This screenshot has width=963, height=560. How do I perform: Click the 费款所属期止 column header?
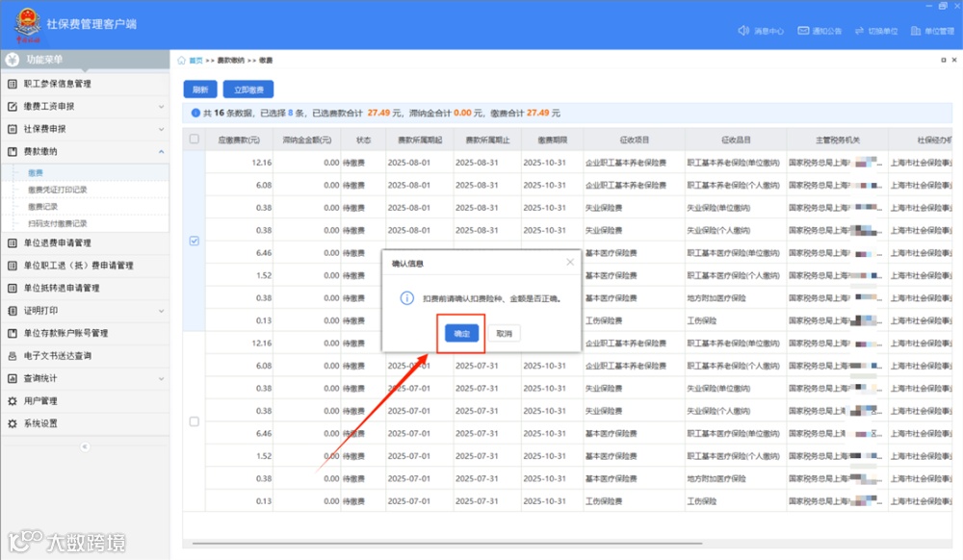point(487,140)
